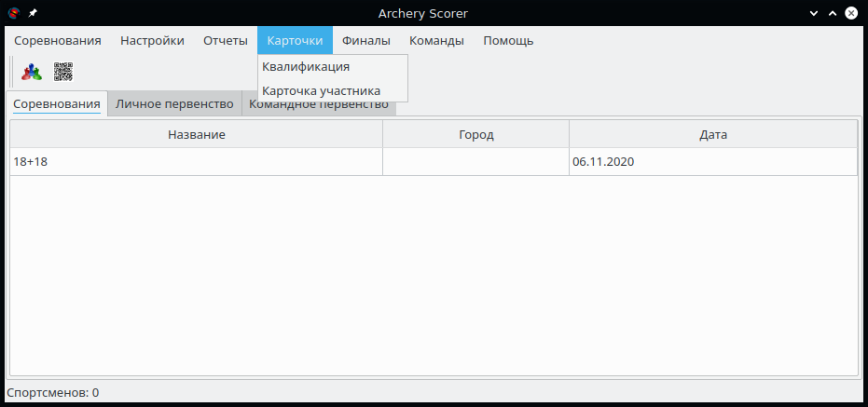The image size is (868, 407).
Task: Switch to the Соревнования tab
Action: point(57,104)
